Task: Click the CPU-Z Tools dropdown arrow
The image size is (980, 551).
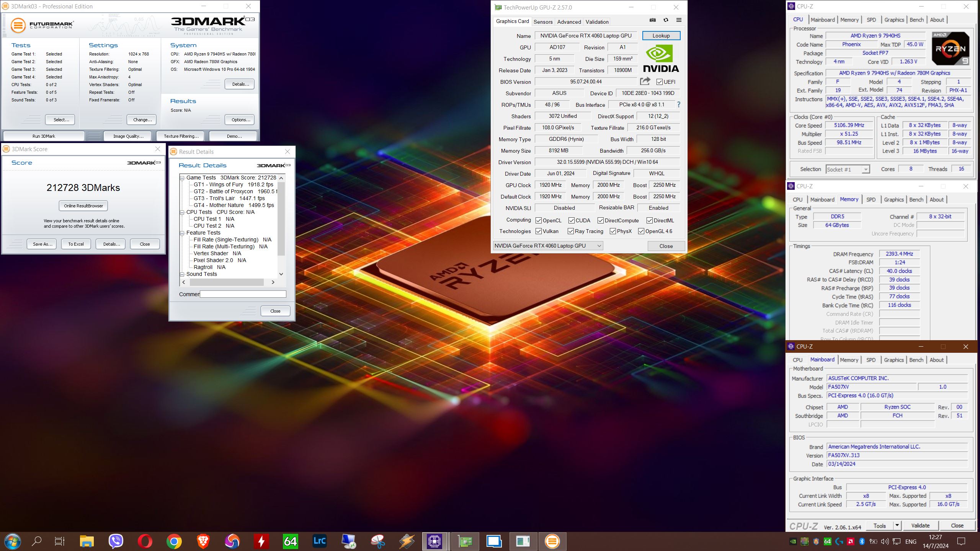Action: 897,525
